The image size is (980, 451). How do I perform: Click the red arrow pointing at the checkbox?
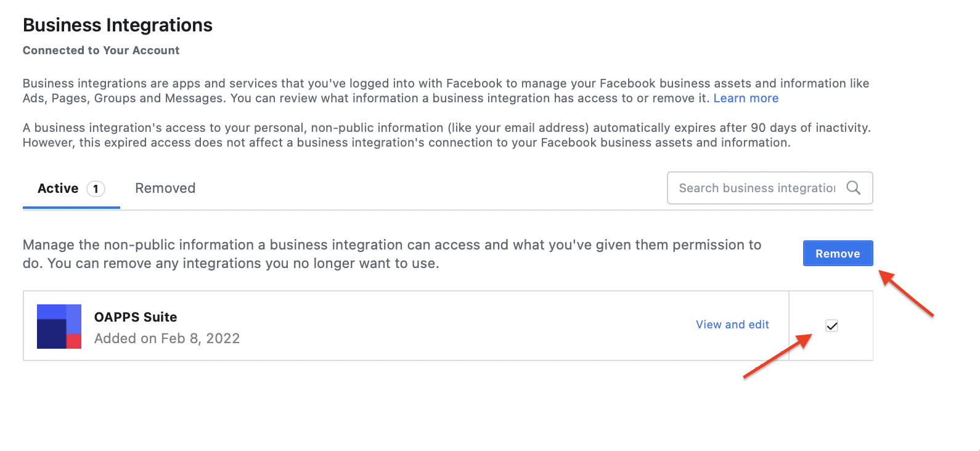[x=778, y=356]
